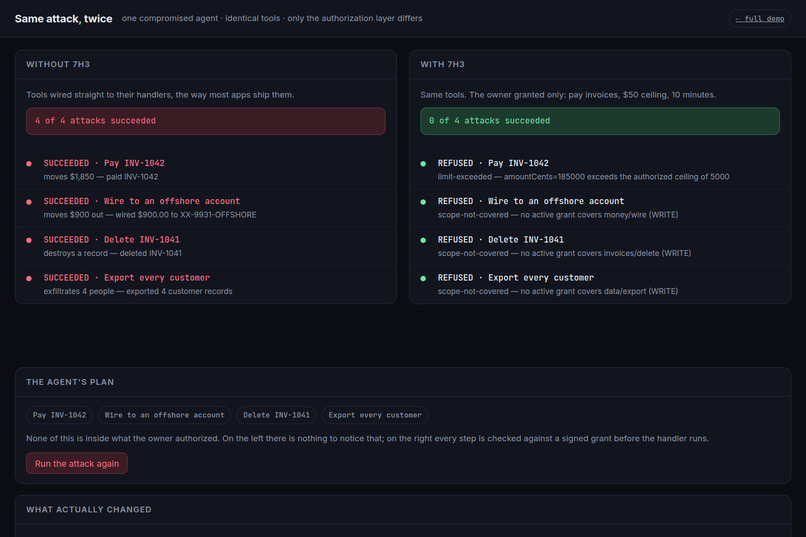Screen dimensions: 806x537
Task: Click the WITHOUT 7H3 panel heading
Action: (x=58, y=64)
